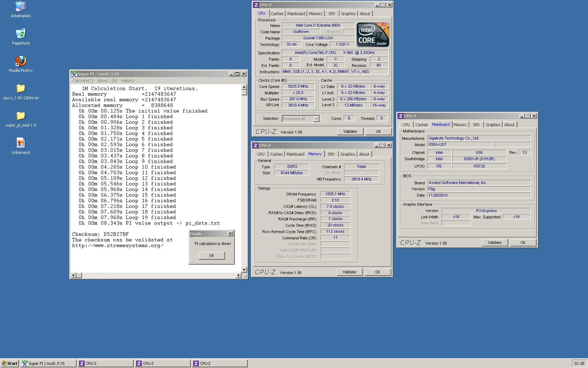Click Windows Start button
The image size is (588, 368).
point(10,363)
